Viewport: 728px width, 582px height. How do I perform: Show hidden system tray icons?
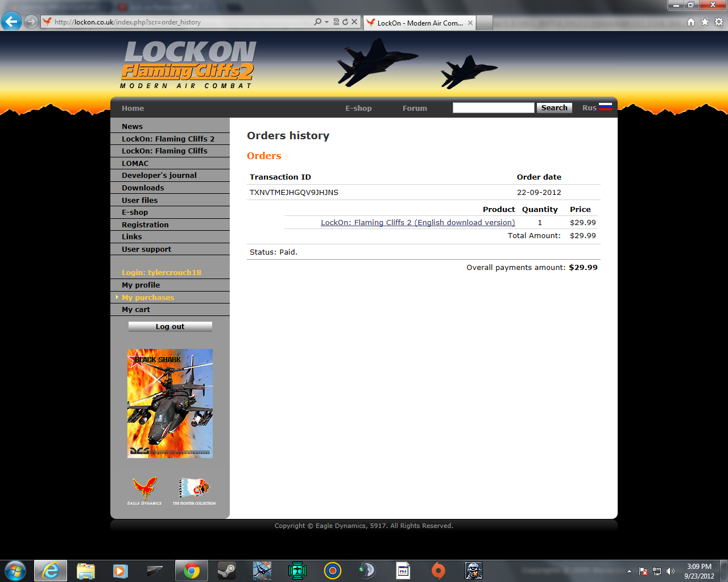pyautogui.click(x=629, y=571)
